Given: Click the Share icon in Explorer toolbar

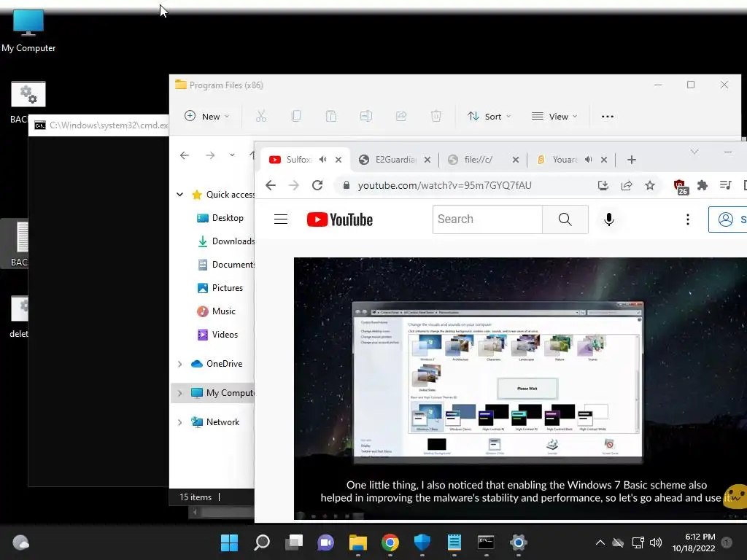Looking at the screenshot, I should click(401, 116).
